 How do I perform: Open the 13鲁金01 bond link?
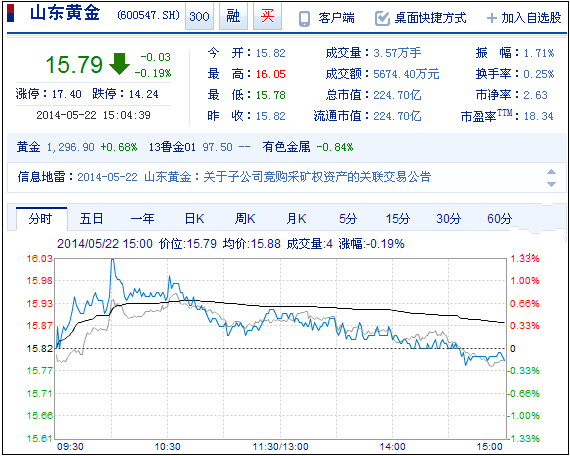172,147
